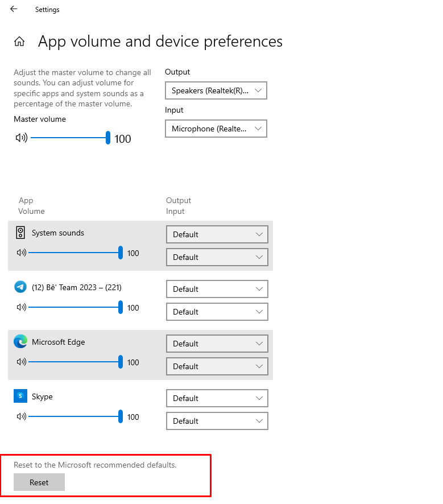Click the '(12) Bê' Team 2023 – (221)' name
The image size is (443, 504).
(x=77, y=287)
